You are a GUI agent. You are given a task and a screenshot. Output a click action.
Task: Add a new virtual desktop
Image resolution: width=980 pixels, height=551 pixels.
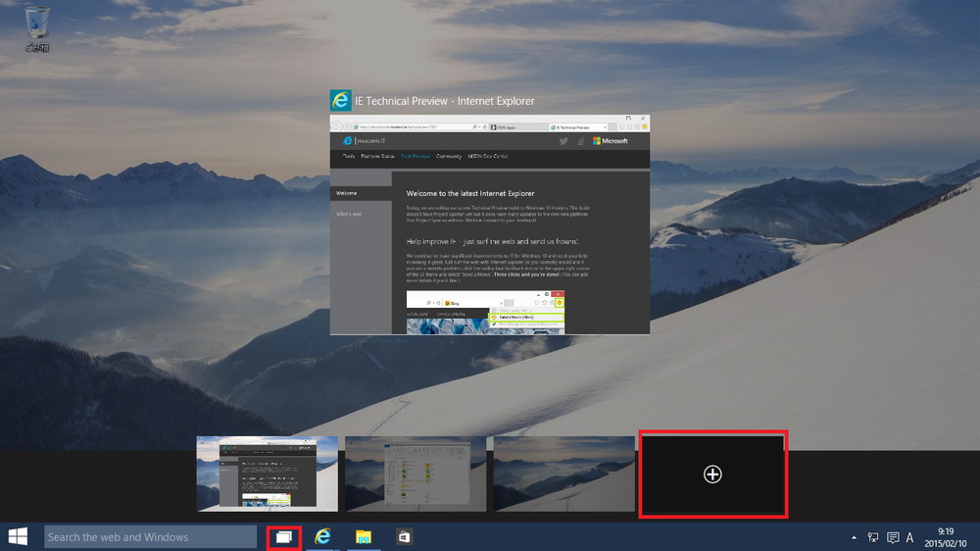tap(712, 475)
